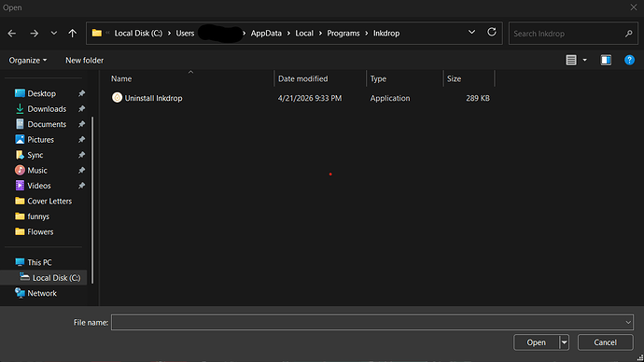Navigate to AppData breadcrumb
Viewport: 644px width, 362px height.
(x=266, y=34)
